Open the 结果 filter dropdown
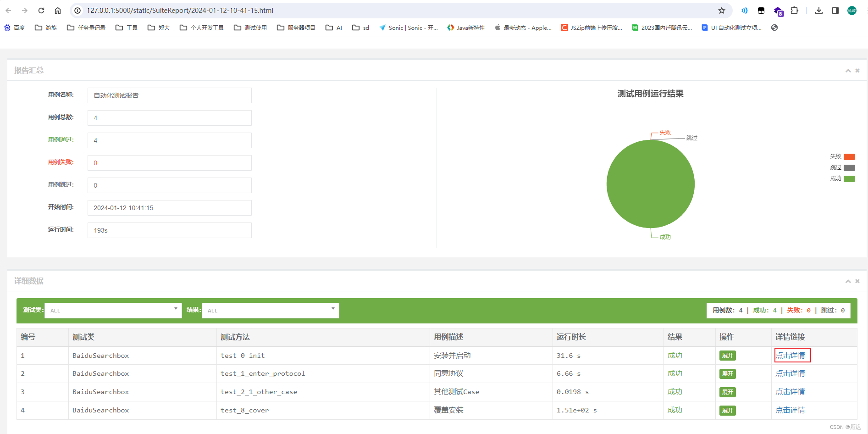This screenshot has height=434, width=868. coord(271,311)
